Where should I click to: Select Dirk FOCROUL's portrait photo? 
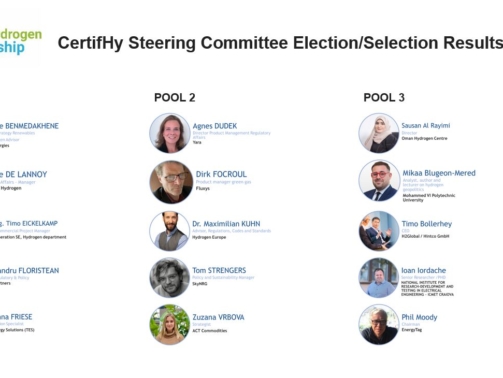click(x=171, y=182)
